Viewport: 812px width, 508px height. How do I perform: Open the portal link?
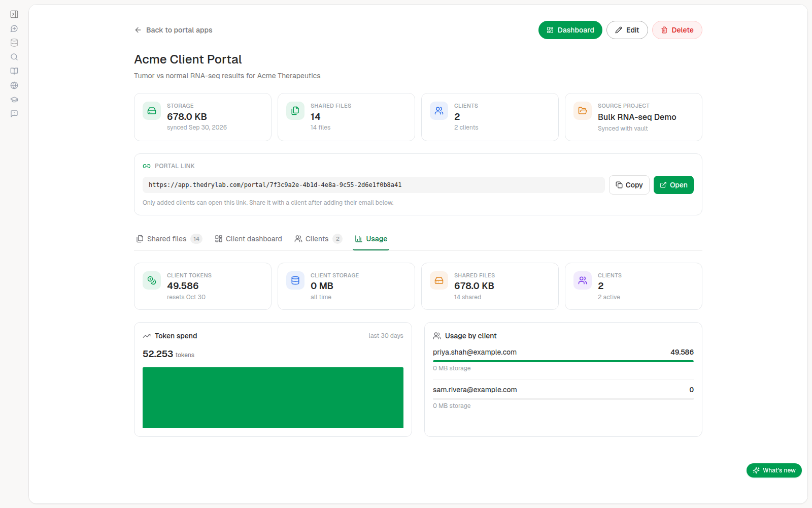point(673,185)
